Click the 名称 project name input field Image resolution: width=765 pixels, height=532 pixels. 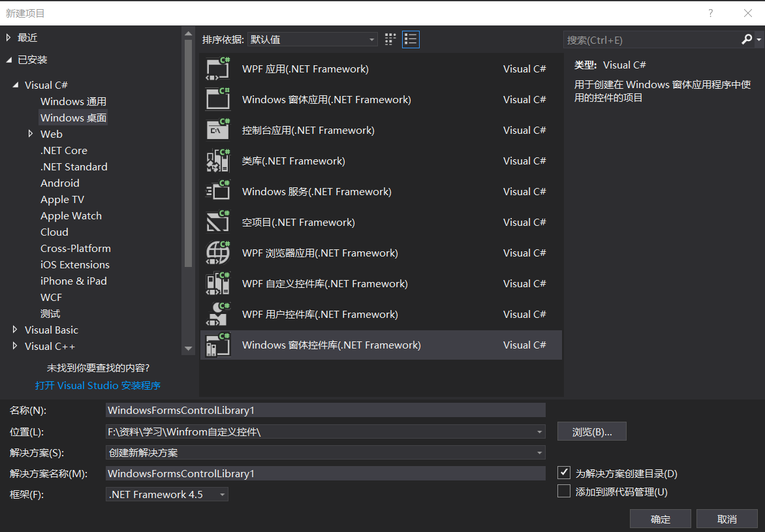[324, 410]
